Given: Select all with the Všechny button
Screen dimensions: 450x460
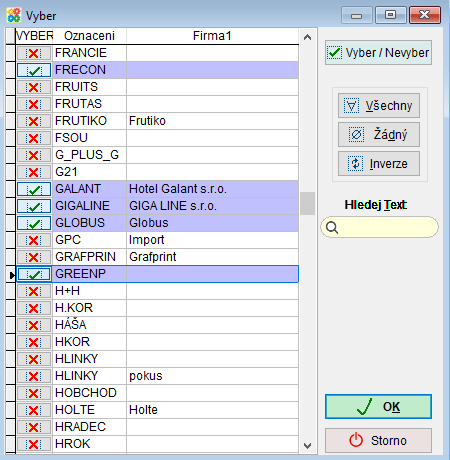Looking at the screenshot, I should click(379, 106).
